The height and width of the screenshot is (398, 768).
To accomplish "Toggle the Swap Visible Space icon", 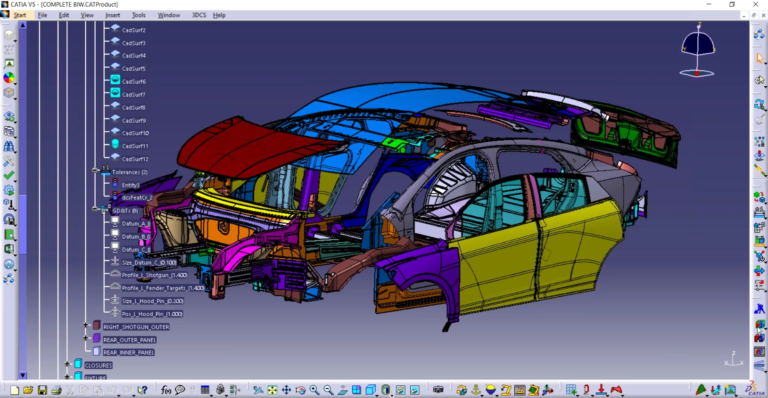I will point(414,390).
